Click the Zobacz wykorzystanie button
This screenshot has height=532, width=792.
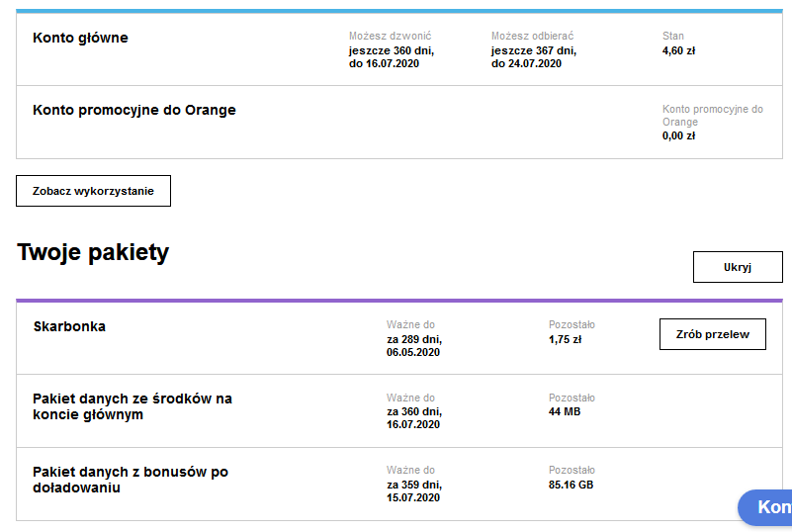click(x=93, y=191)
